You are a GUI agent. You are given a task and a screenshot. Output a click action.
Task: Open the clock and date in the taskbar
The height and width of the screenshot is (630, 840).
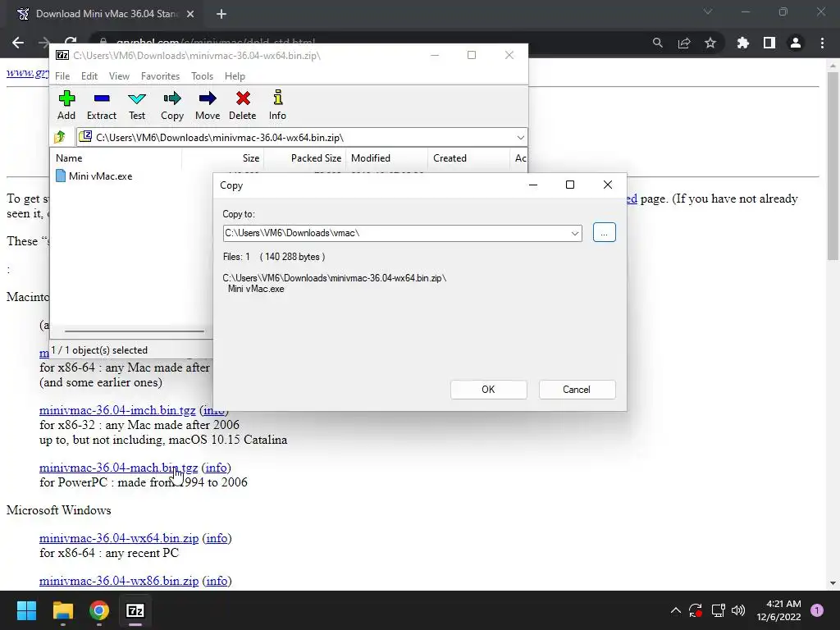click(x=779, y=610)
